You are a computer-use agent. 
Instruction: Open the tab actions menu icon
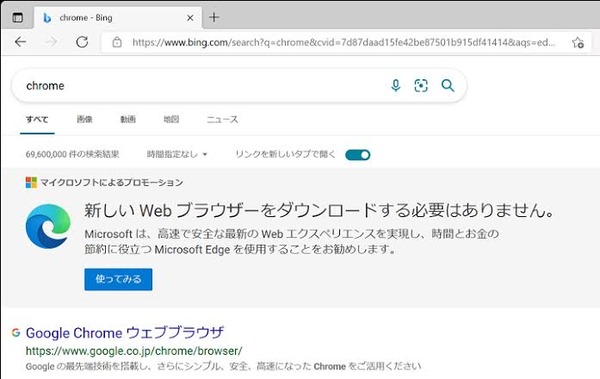[x=18, y=18]
